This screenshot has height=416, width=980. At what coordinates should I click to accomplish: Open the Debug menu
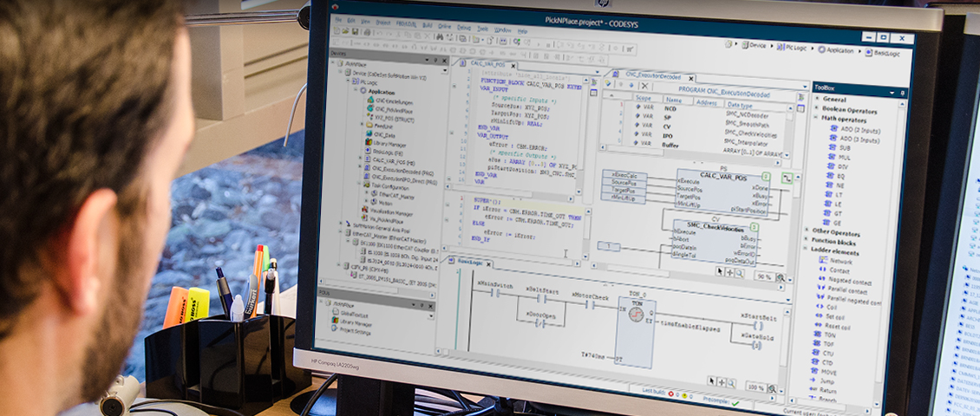pos(464,28)
